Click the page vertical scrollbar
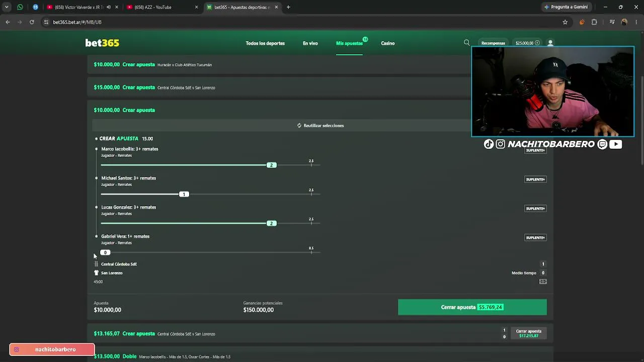This screenshot has height=362, width=644. [641, 121]
